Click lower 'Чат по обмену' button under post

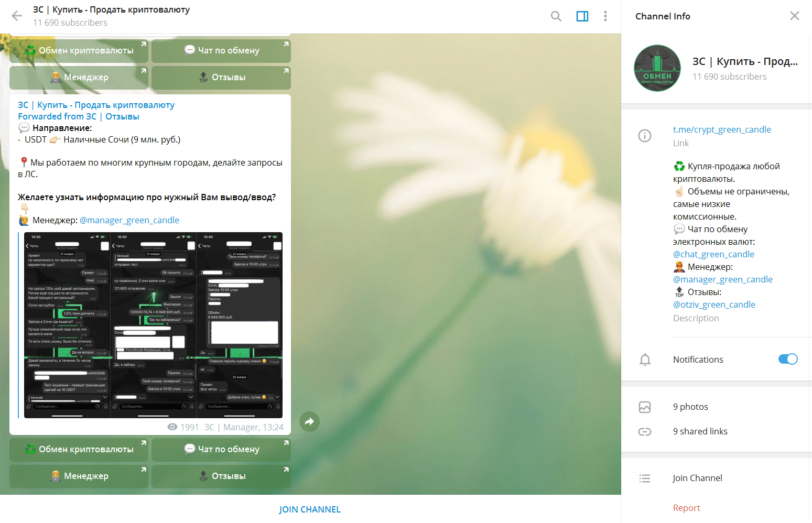[x=221, y=450]
